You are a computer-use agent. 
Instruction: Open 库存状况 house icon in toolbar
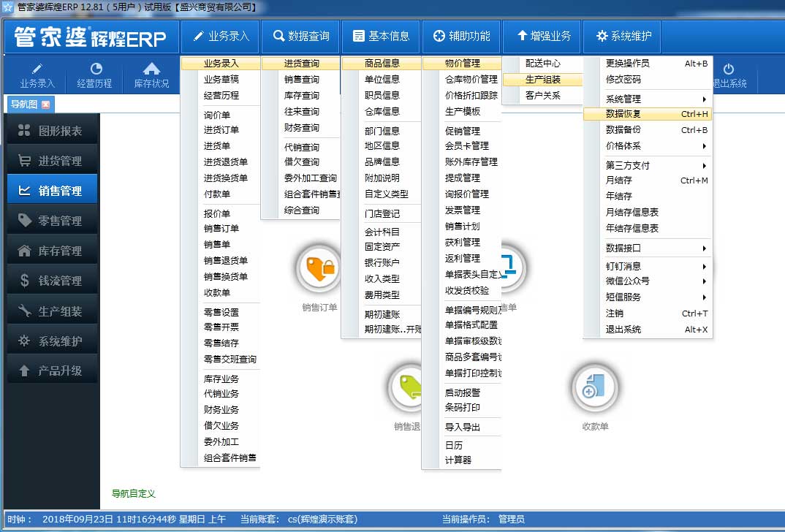click(151, 69)
